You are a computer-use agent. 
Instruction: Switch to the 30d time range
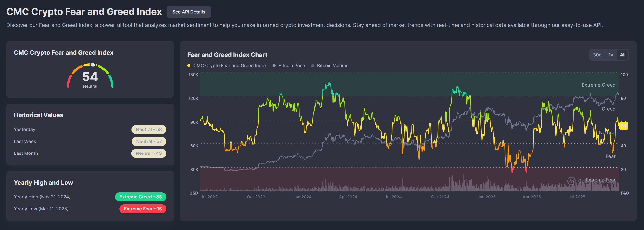[598, 55]
